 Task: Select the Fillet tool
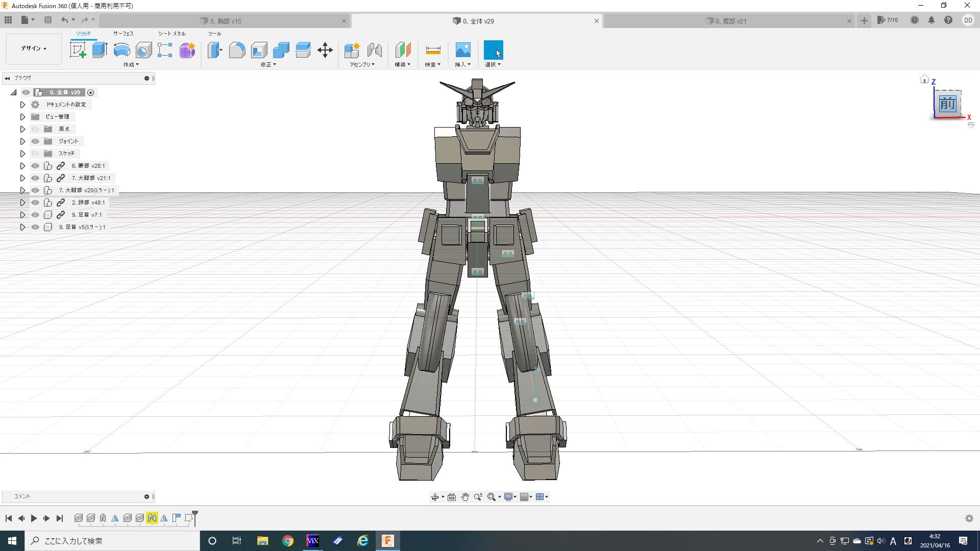[237, 50]
